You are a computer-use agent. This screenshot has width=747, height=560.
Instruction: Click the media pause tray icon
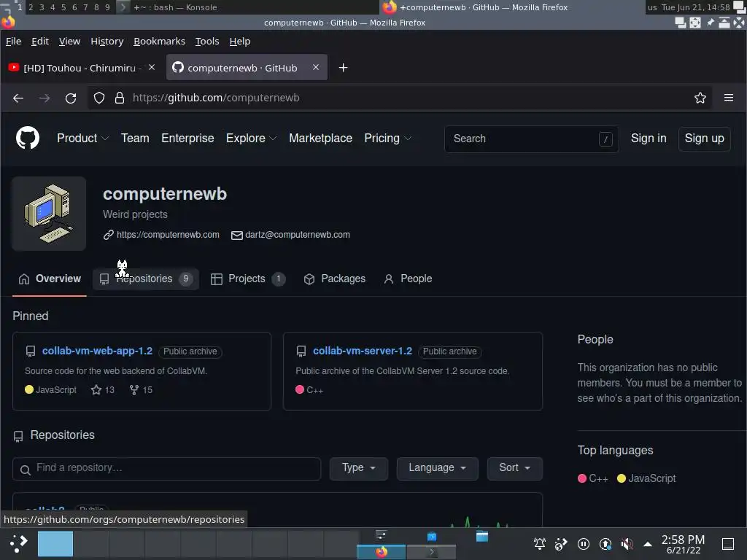pos(583,544)
